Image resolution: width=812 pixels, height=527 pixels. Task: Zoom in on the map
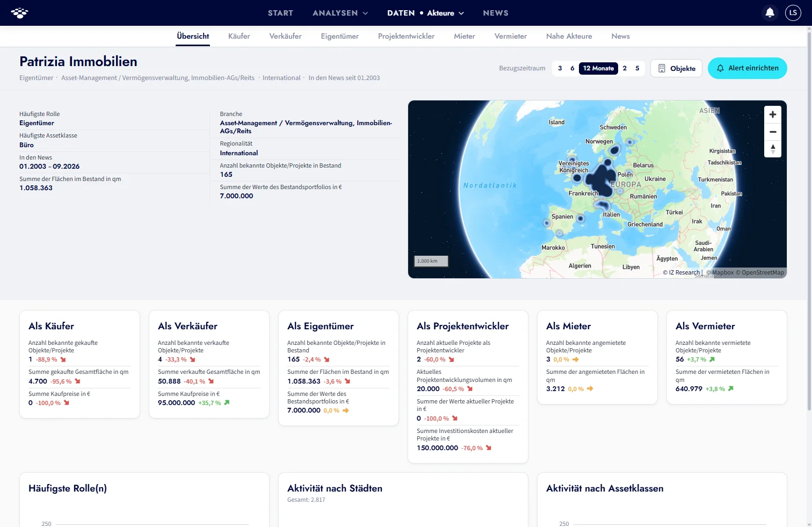(773, 114)
